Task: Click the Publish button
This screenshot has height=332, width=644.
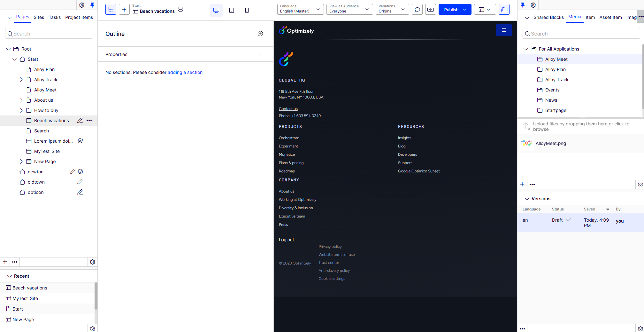Action: (x=451, y=10)
